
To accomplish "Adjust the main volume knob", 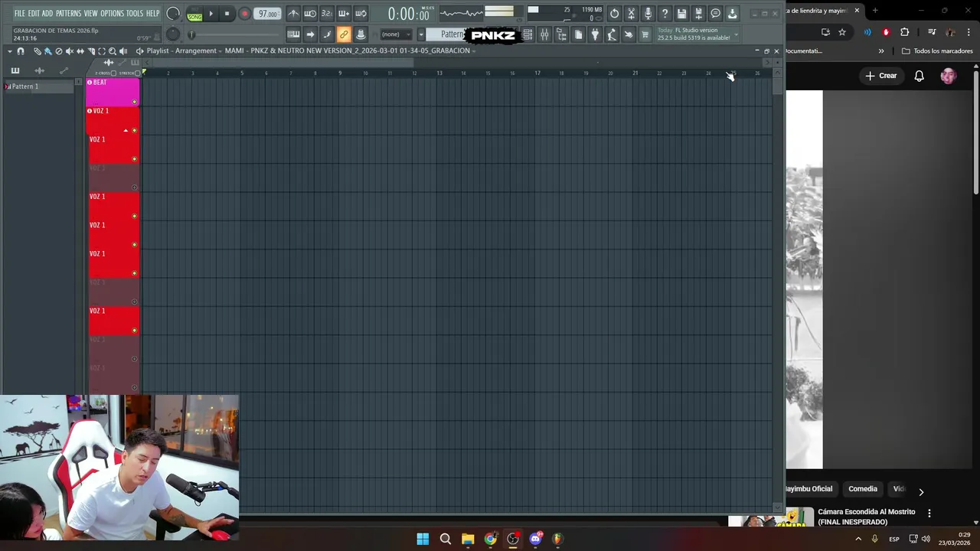I will 173,14.
